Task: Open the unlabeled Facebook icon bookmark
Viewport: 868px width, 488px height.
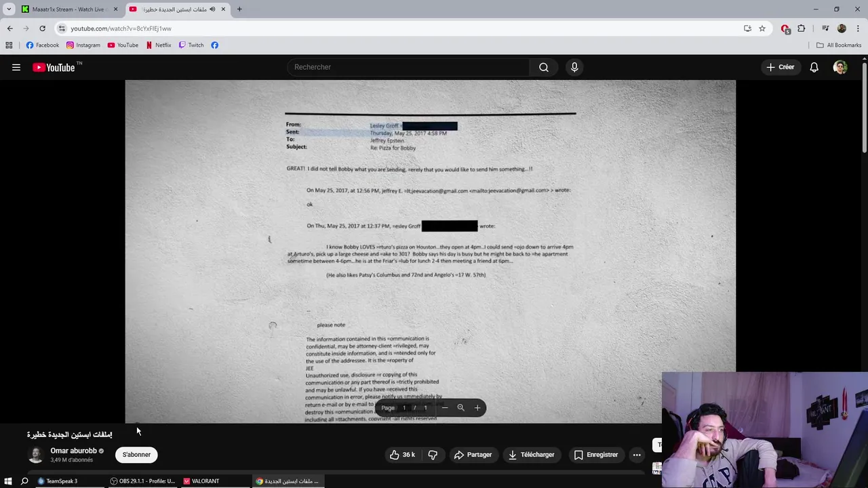Action: coord(214,45)
